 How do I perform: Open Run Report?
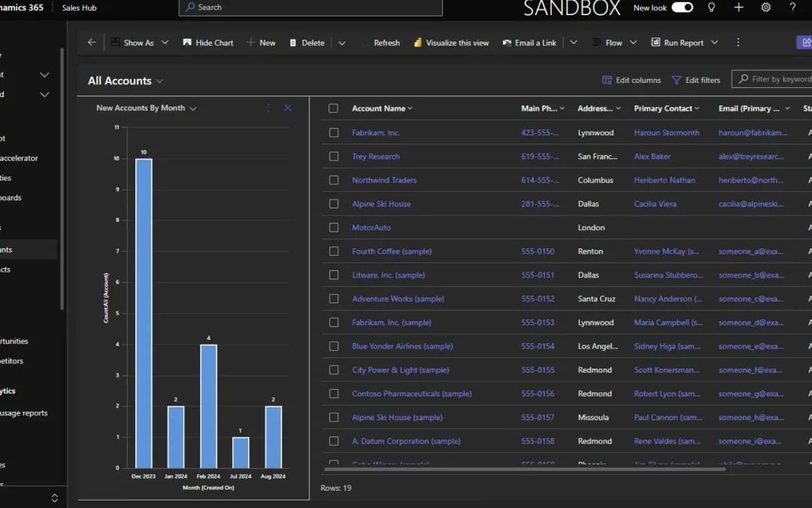coord(677,42)
